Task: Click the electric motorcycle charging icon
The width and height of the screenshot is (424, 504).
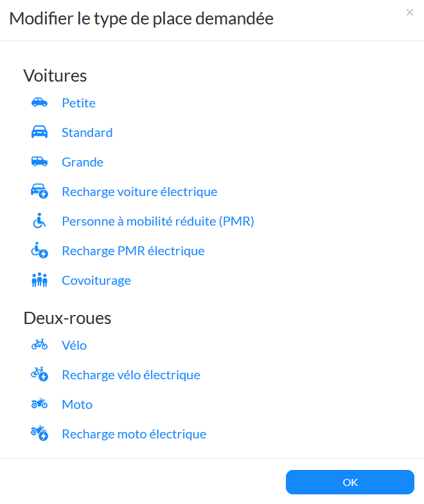Action: 39,433
